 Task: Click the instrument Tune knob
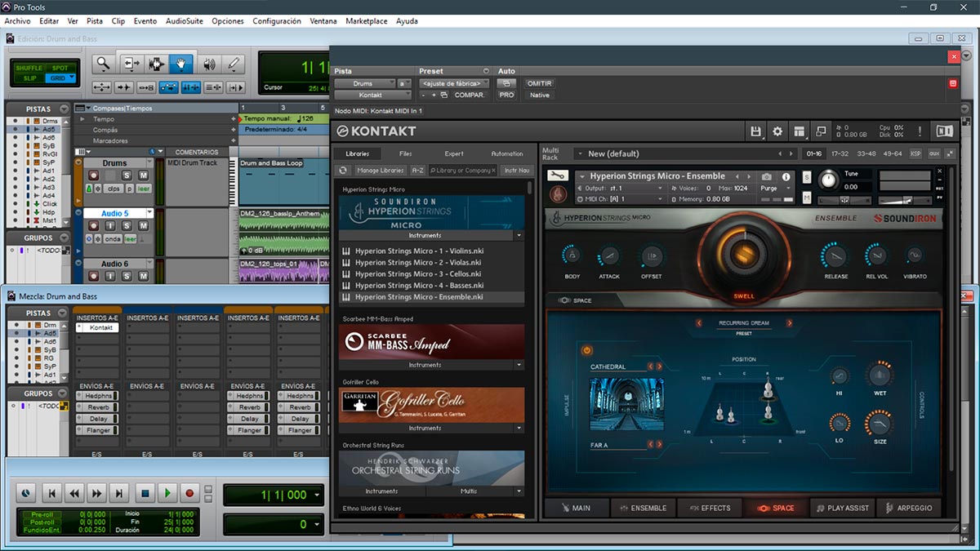click(x=829, y=179)
